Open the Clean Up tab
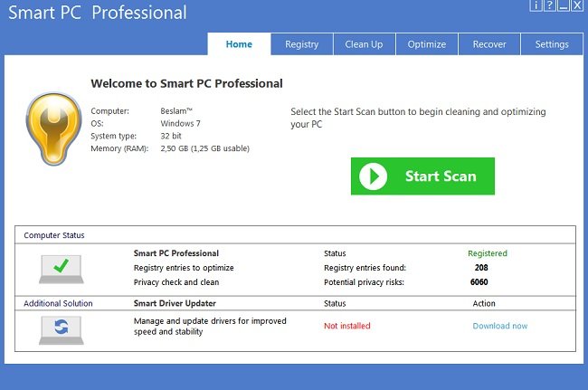Image resolution: width=588 pixels, height=390 pixels. pyautogui.click(x=365, y=44)
